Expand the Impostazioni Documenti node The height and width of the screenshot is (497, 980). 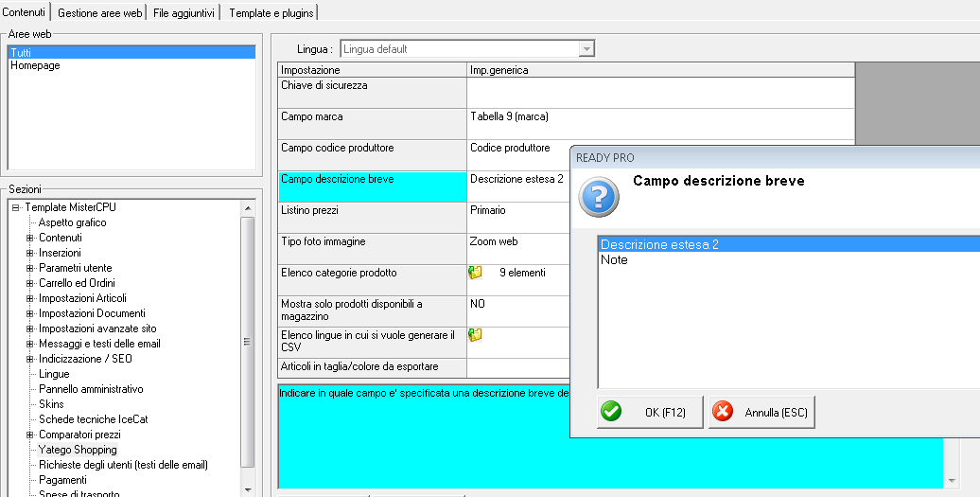click(29, 313)
